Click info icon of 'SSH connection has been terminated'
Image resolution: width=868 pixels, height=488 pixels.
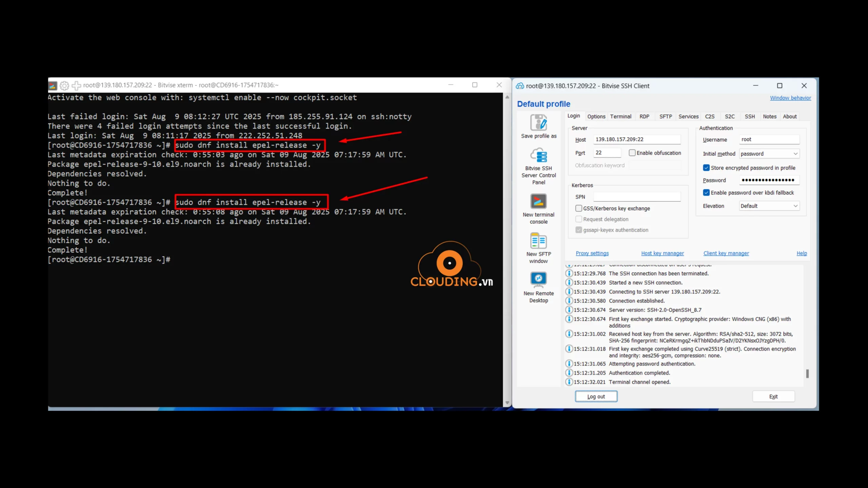[569, 273]
